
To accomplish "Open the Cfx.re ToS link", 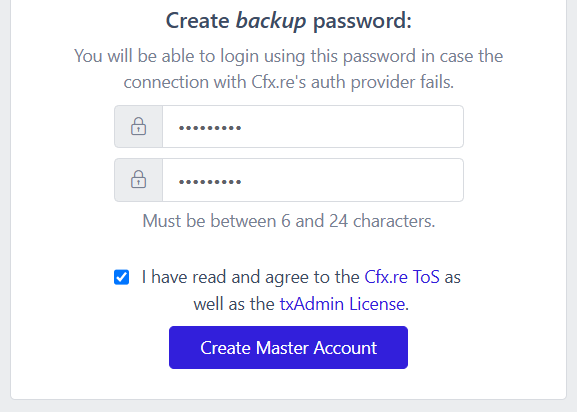I will click(x=402, y=277).
